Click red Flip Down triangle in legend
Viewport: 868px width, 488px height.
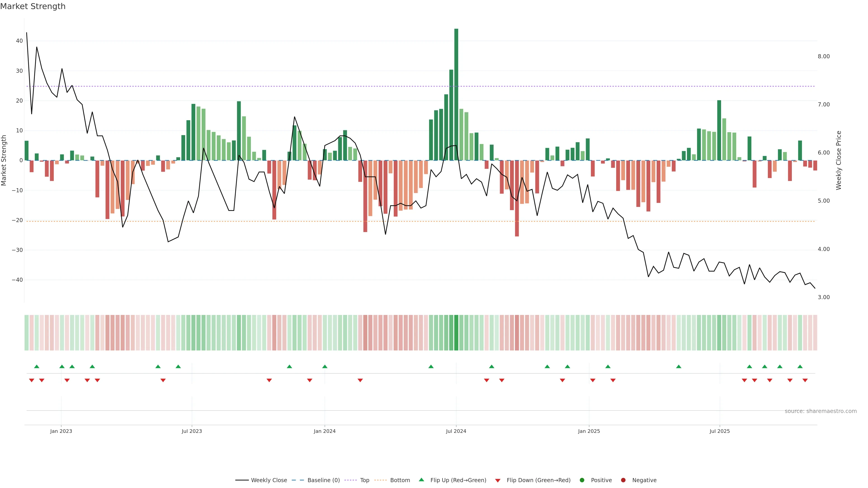pos(498,480)
